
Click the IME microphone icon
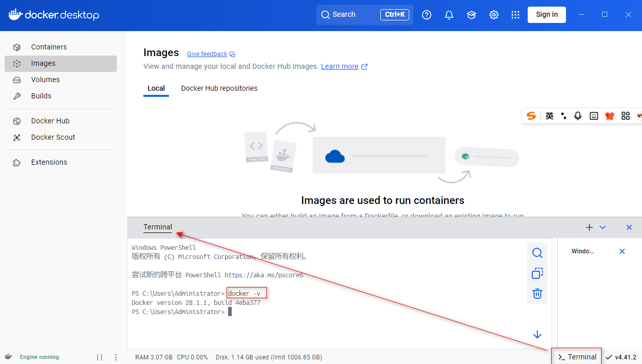(578, 116)
